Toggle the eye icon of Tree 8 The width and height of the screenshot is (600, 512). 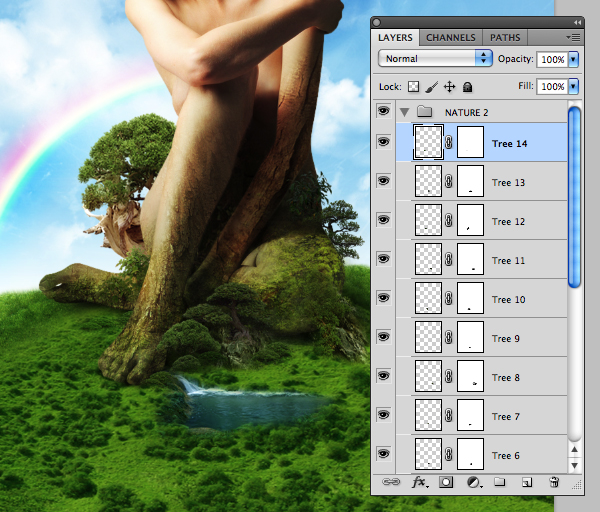click(x=383, y=376)
